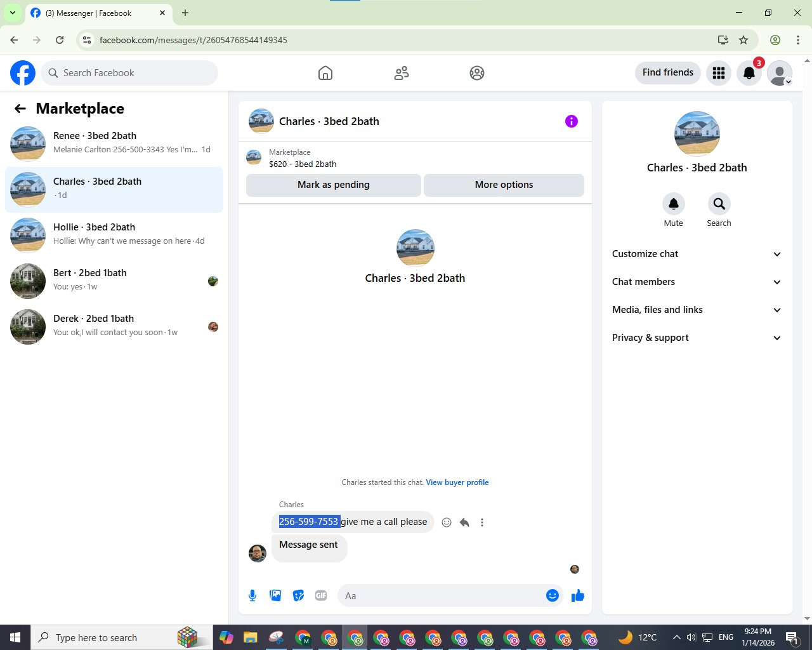This screenshot has width=812, height=650.
Task: Open View buyer profile link
Action: pos(457,482)
